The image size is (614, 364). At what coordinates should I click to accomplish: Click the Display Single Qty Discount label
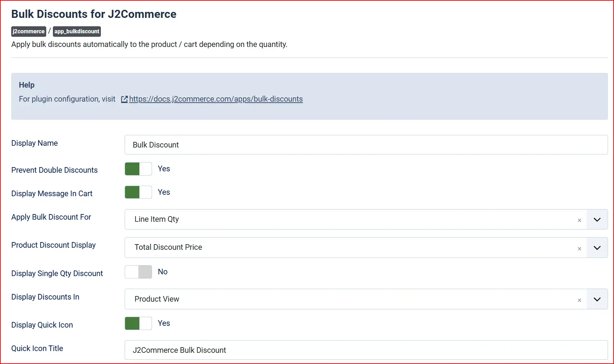click(x=57, y=274)
